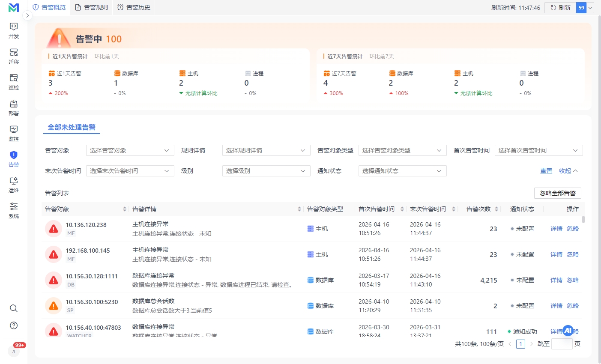Open the 选择通知状态 dropdown

pyautogui.click(x=403, y=171)
